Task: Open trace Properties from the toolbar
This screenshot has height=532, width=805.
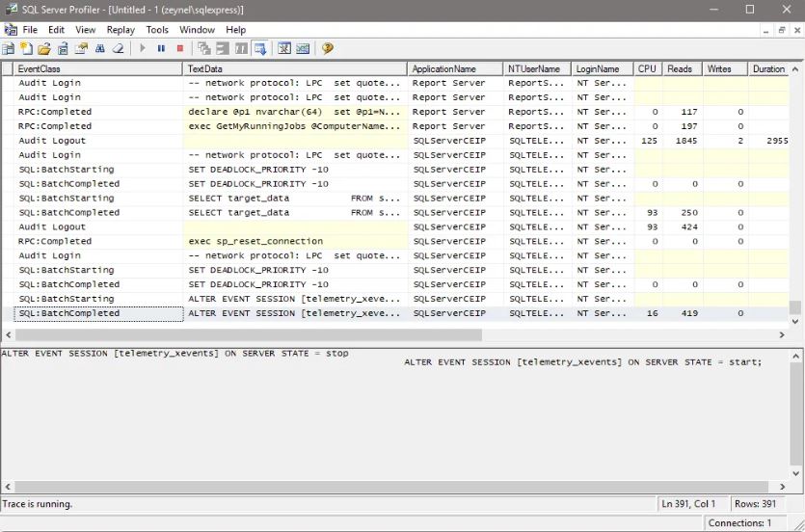Action: (81, 49)
